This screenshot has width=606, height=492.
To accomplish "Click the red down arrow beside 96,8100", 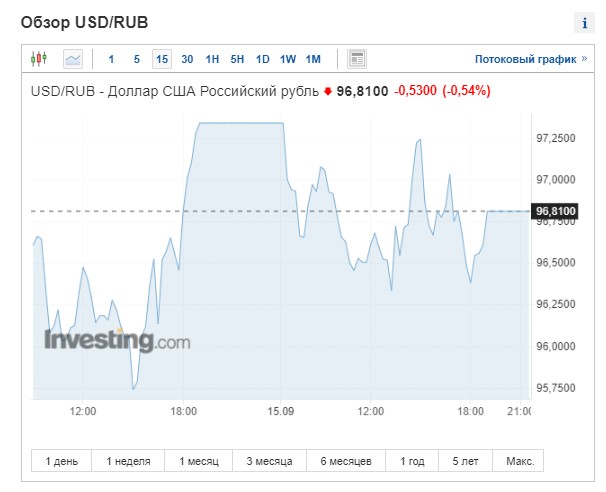I will (328, 92).
